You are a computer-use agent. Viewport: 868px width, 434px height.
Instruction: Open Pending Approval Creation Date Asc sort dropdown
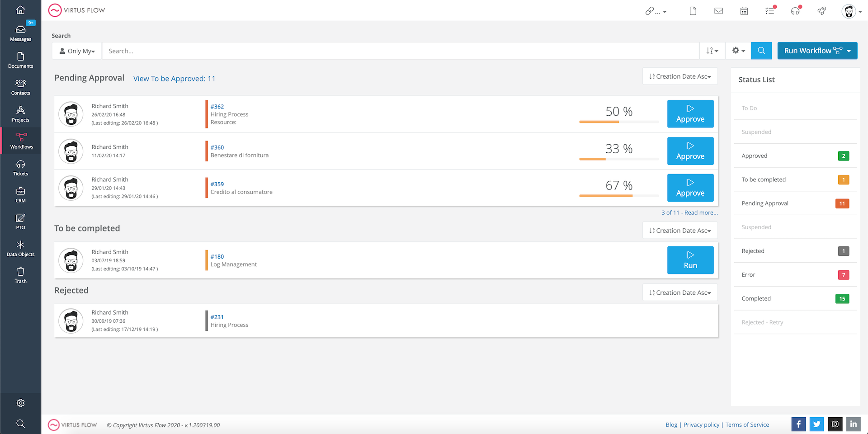[680, 76]
